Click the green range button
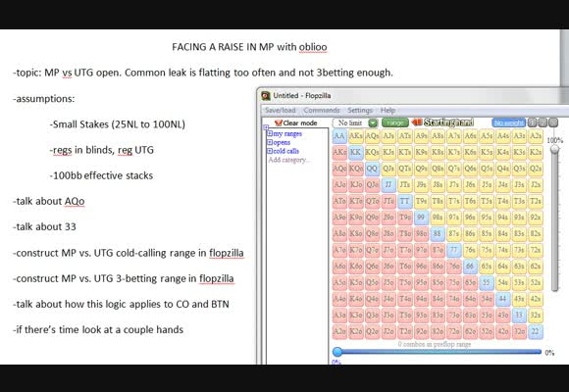 point(395,122)
